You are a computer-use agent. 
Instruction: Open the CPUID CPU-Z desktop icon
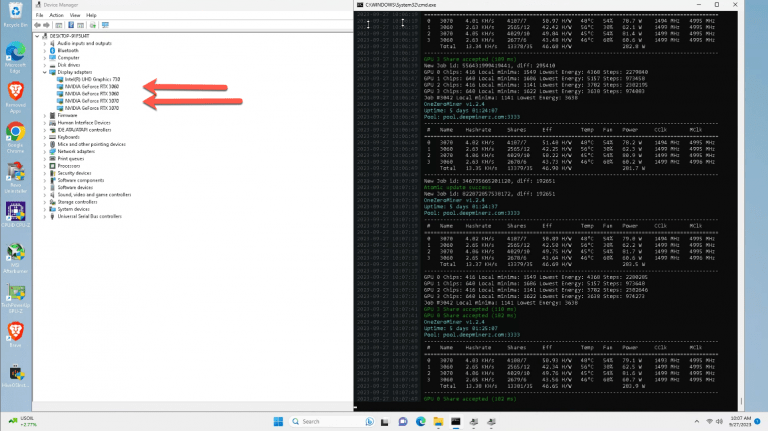(x=15, y=214)
